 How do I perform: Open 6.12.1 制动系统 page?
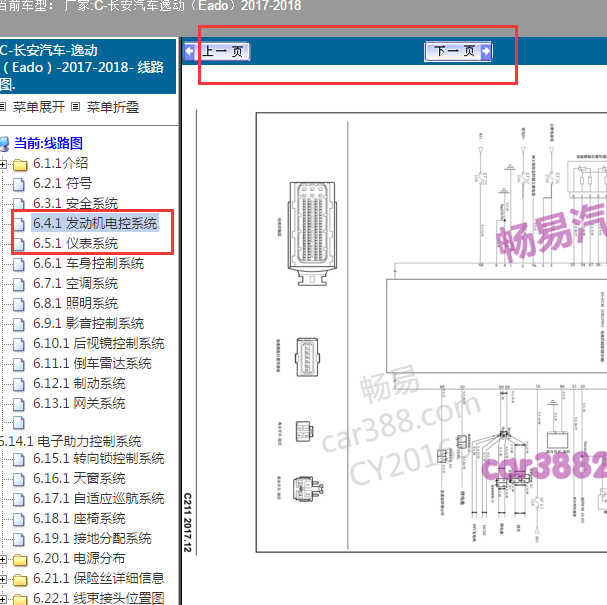pos(79,384)
